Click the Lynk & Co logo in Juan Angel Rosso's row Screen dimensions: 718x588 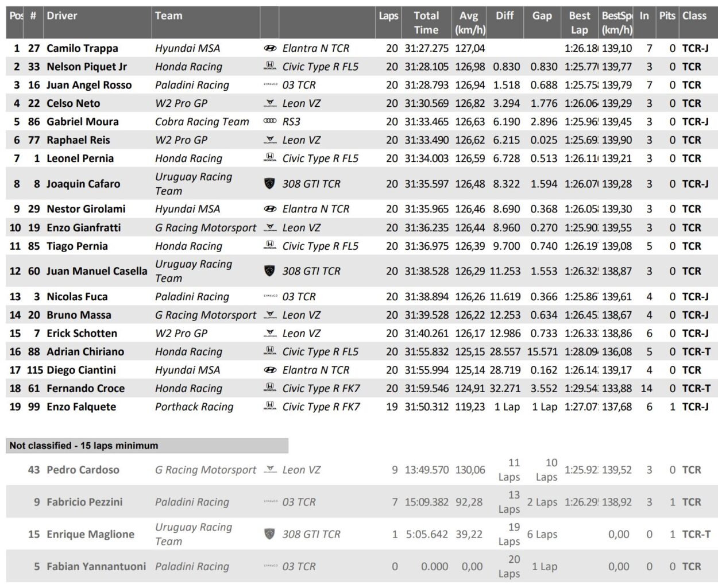click(x=269, y=85)
